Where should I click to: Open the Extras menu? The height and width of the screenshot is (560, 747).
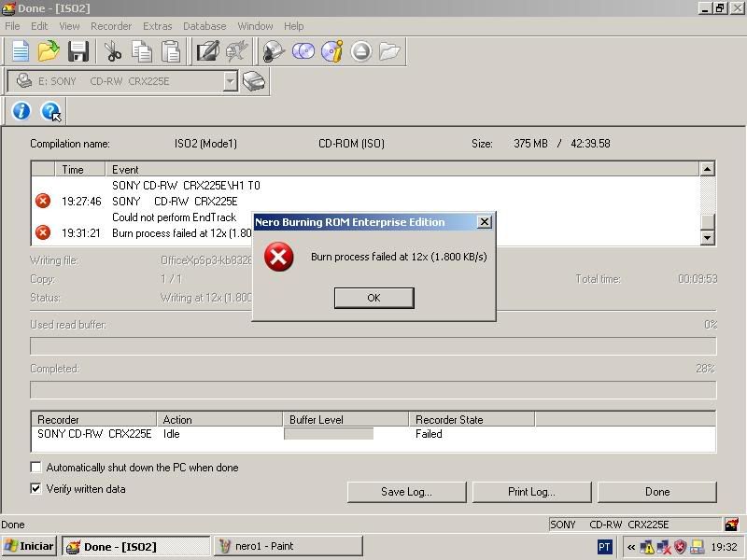[x=157, y=26]
